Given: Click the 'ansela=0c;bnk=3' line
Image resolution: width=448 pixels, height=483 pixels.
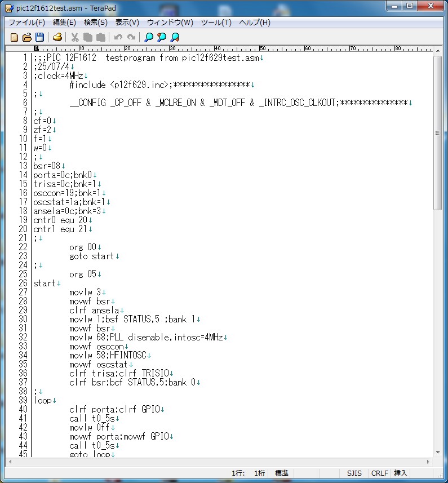Looking at the screenshot, I should [67, 211].
